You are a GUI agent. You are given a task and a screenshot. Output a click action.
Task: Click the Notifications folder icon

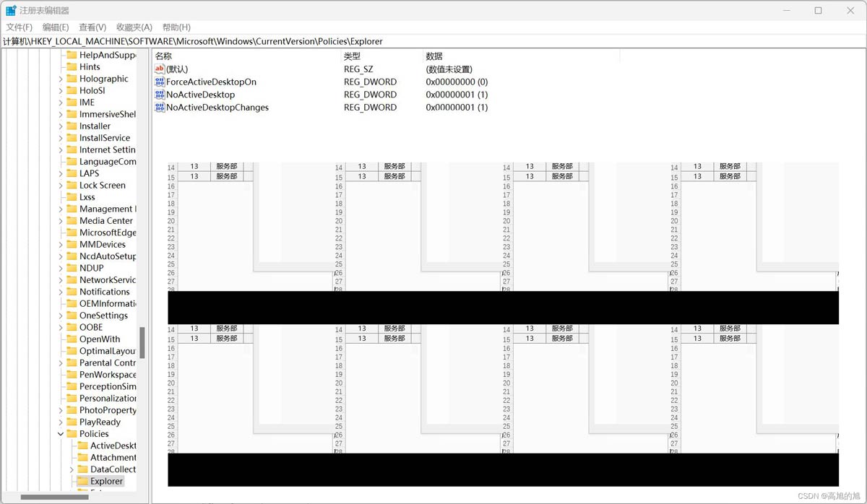pyautogui.click(x=72, y=292)
